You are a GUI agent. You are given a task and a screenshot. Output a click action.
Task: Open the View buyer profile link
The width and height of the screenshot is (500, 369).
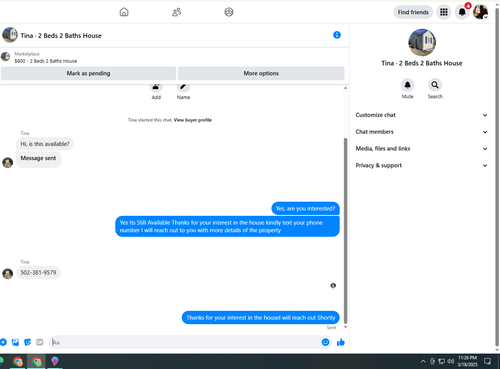pyautogui.click(x=193, y=120)
